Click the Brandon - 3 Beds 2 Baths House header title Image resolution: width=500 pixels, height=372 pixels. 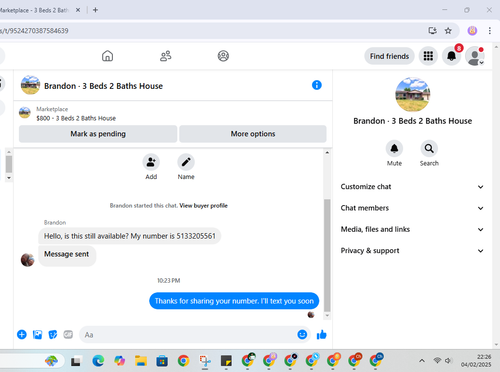(x=103, y=86)
